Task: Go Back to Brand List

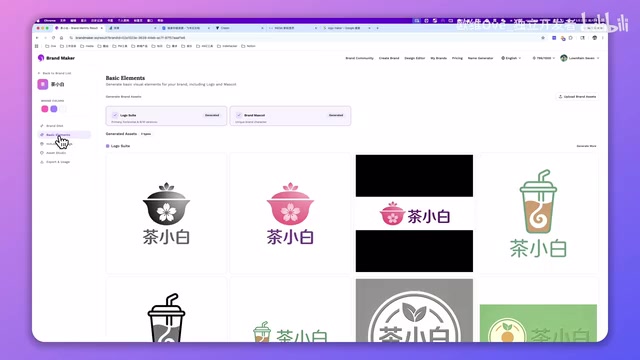Action: click(x=55, y=73)
